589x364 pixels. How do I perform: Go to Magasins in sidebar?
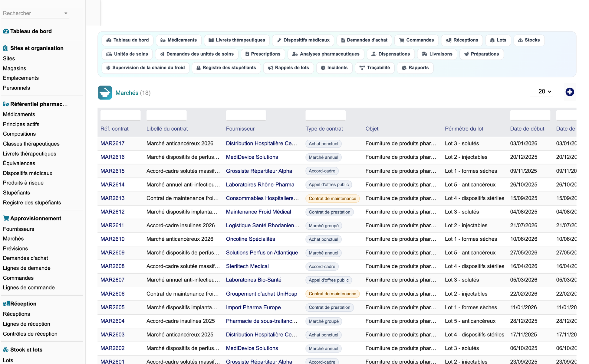point(15,68)
